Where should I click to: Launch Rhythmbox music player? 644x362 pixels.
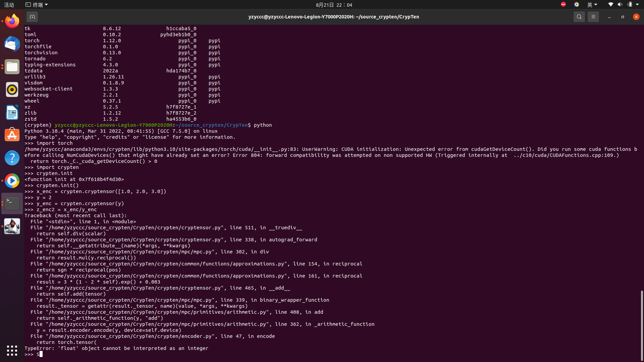(x=12, y=89)
